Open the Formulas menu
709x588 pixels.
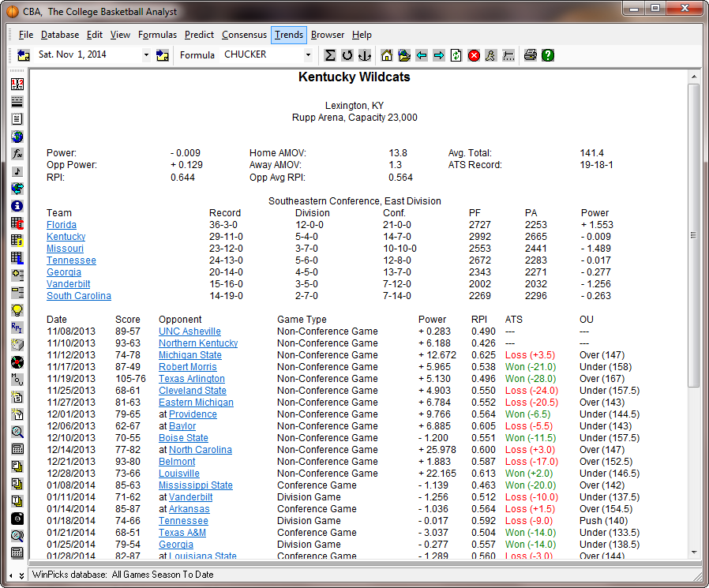pyautogui.click(x=157, y=35)
